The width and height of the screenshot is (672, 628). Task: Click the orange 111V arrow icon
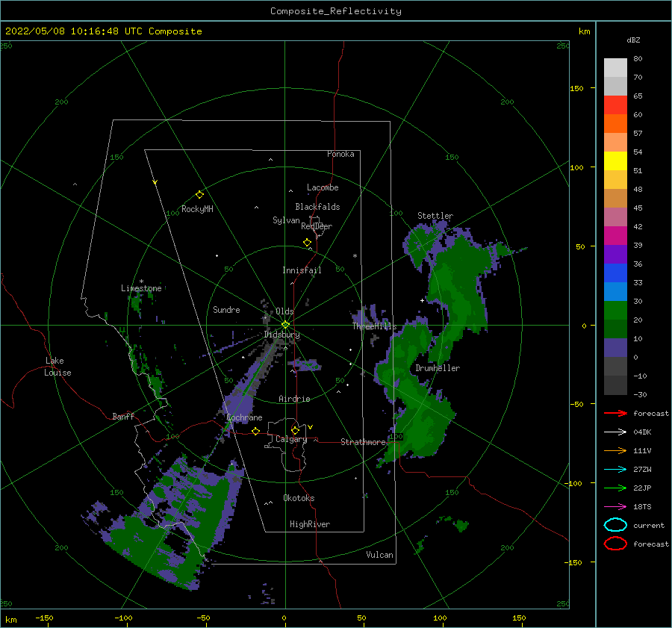coord(615,450)
